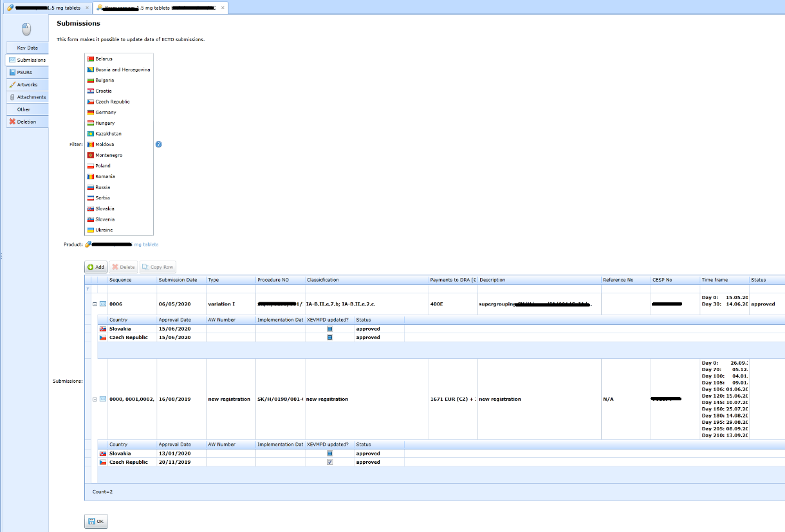The width and height of the screenshot is (785, 532).
Task: Click the filter funnel icon in grid
Action: [x=88, y=289]
